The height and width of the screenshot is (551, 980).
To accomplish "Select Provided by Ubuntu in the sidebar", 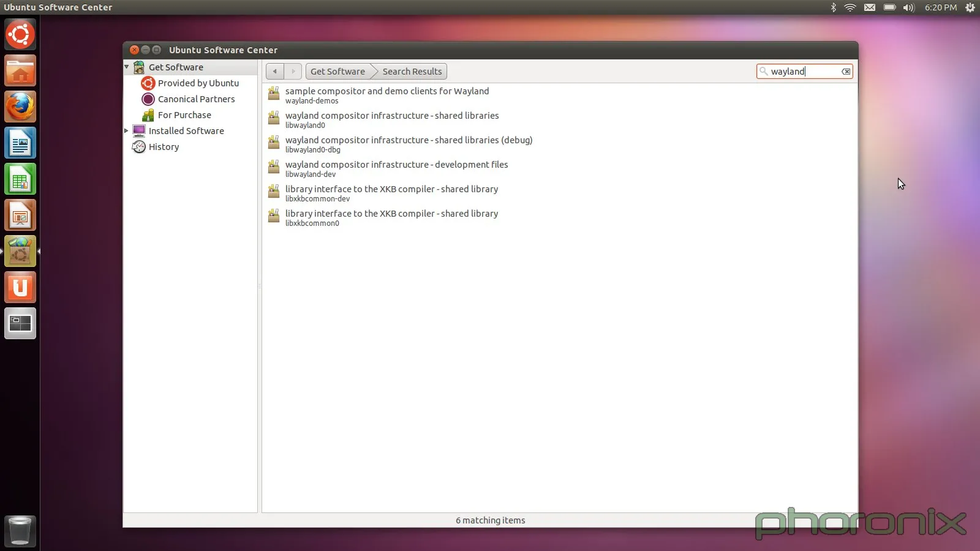I will [198, 83].
